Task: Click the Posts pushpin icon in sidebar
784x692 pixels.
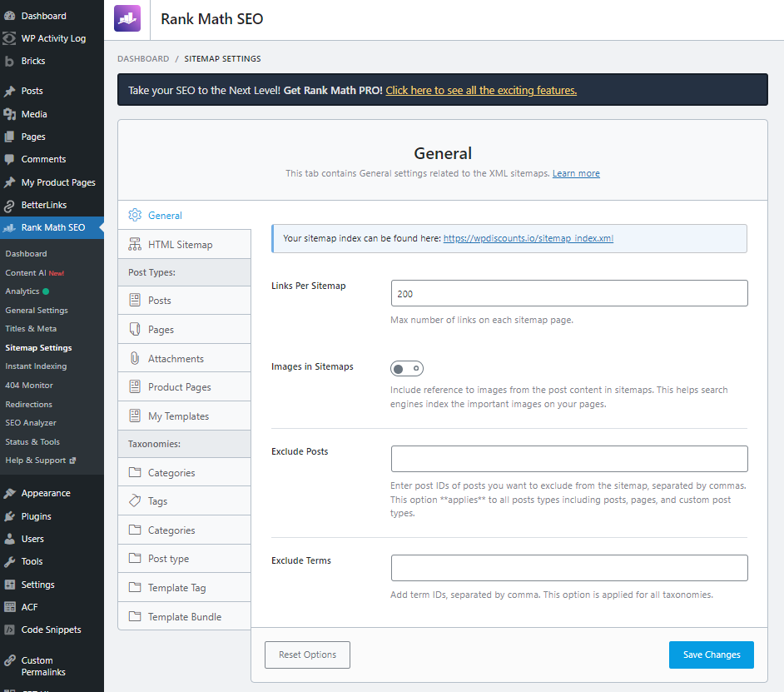Action: coord(9,91)
